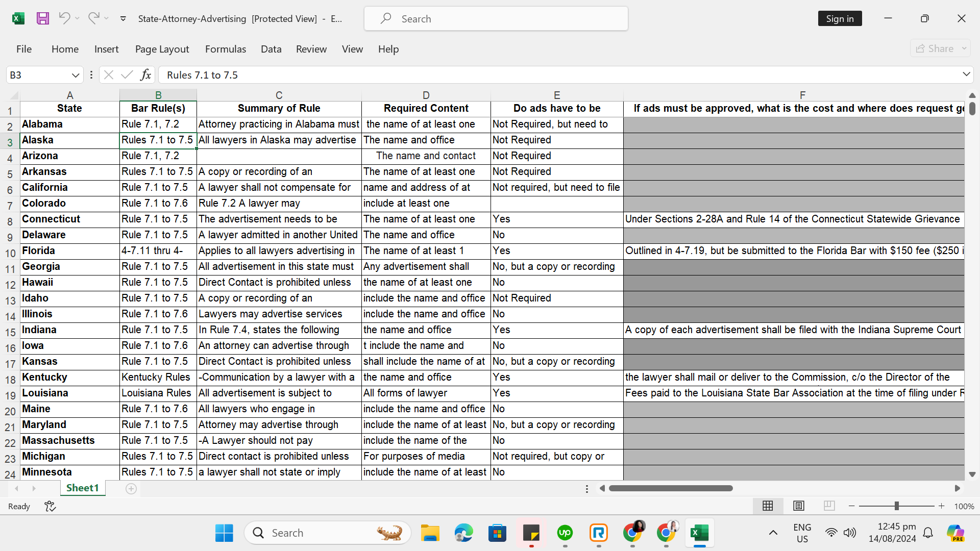Add a new sheet with plus icon
Viewport: 980px width, 551px height.
click(x=131, y=489)
